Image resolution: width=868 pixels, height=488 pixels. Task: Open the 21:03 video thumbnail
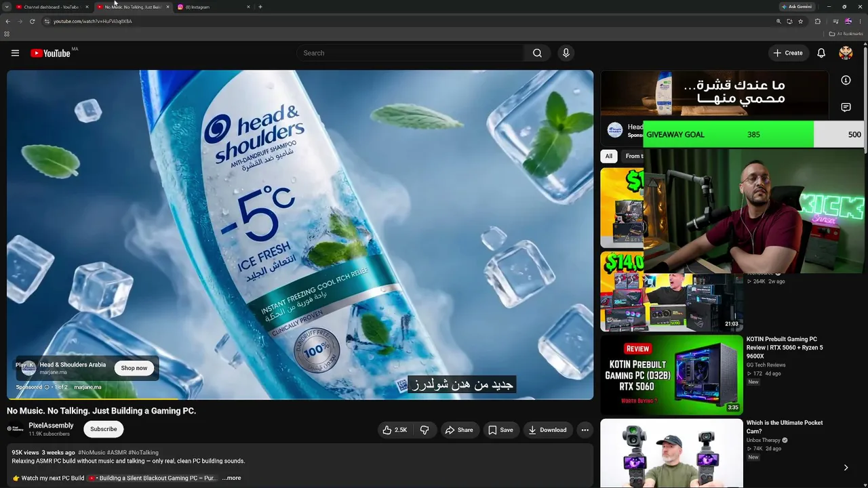671,291
